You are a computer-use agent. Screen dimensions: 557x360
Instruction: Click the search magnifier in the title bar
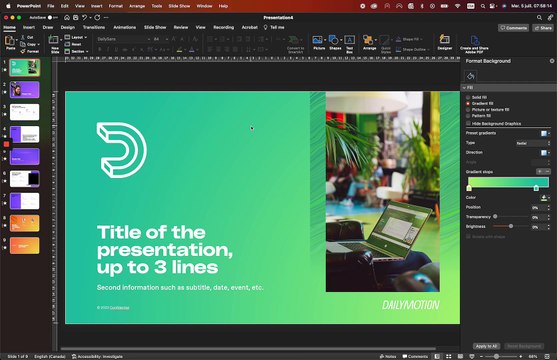pyautogui.click(x=539, y=17)
